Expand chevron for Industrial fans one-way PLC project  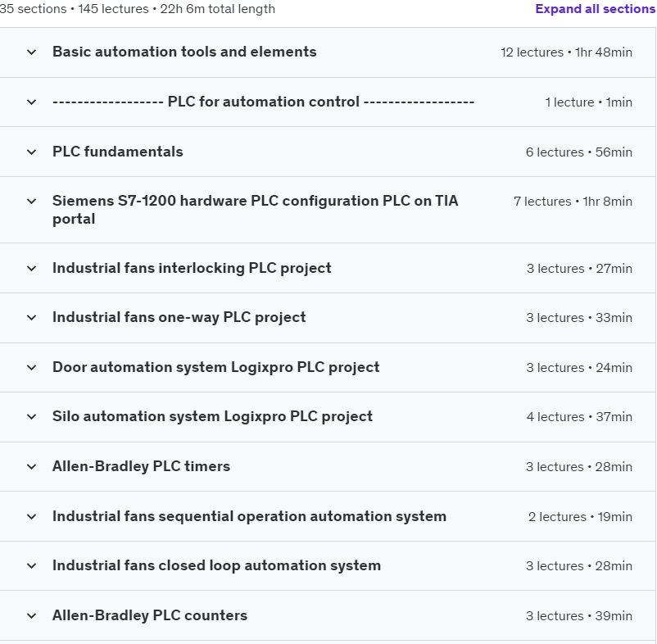(32, 318)
